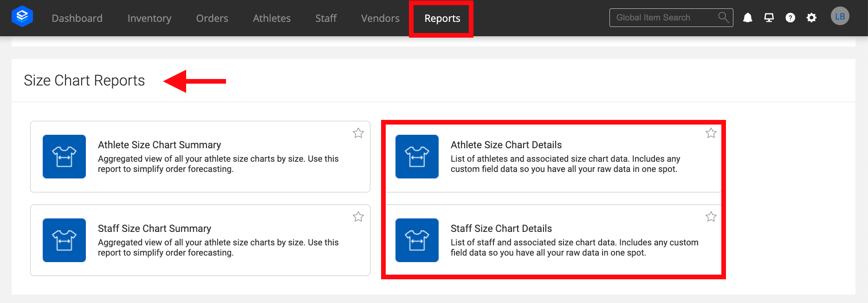Open Athlete Size Chart Summary report title
Viewport: 868px width, 303px height.
point(159,145)
